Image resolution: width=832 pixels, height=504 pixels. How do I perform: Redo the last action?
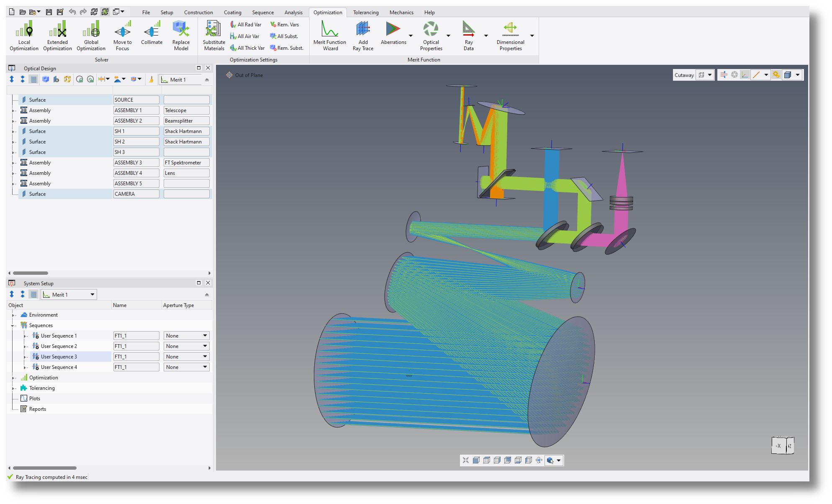[83, 12]
